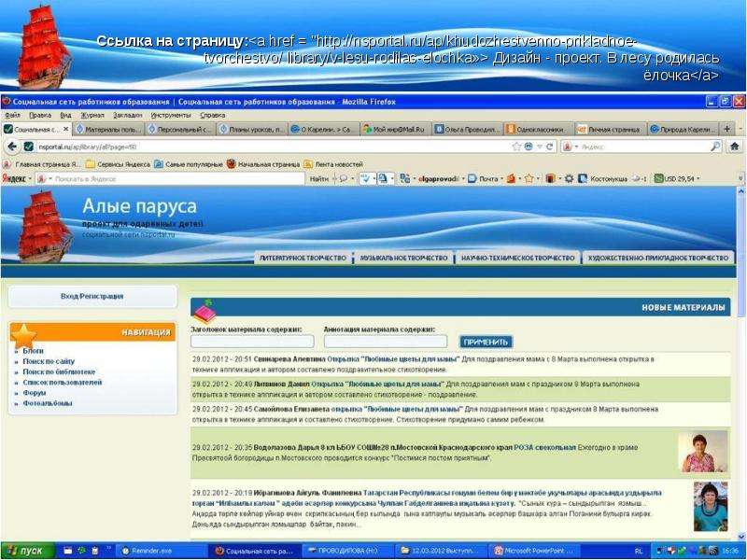Image resolution: width=747 pixels, height=560 pixels.
Task: Click the page vertical scrollbar
Action: (x=740, y=362)
